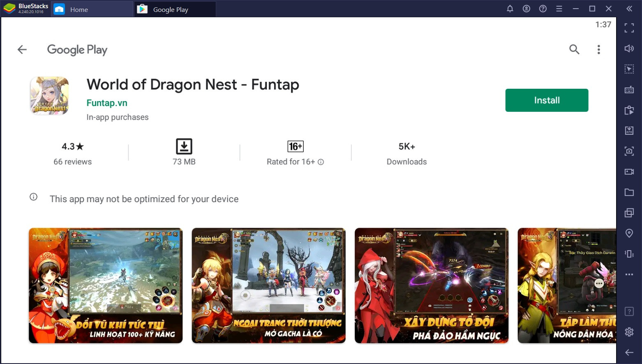
Task: Open the keyboard game controls icon
Action: click(629, 90)
